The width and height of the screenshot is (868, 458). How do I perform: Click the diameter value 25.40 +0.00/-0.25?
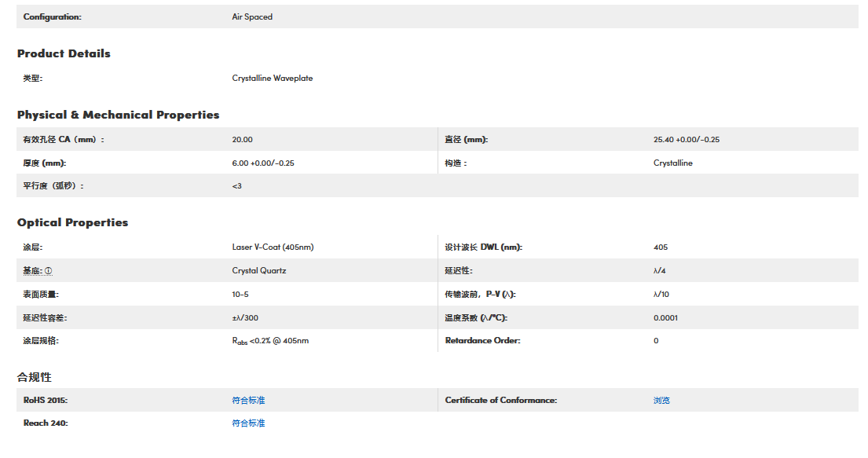tap(686, 140)
